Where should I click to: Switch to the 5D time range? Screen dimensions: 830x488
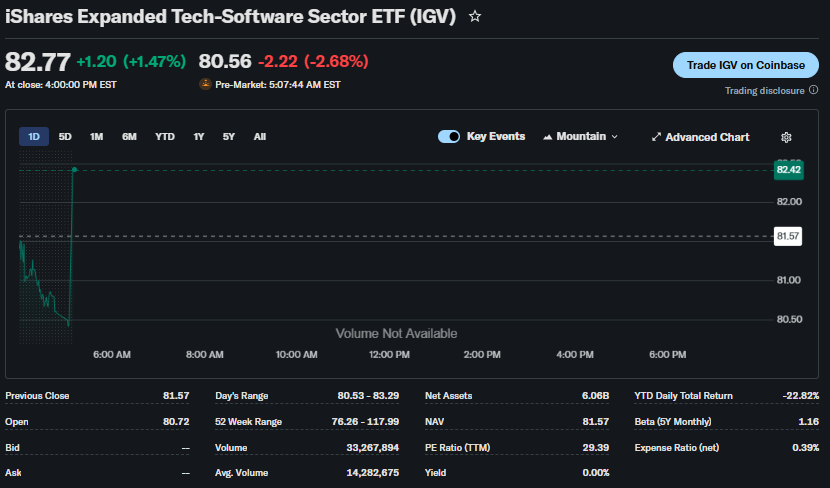[65, 137]
